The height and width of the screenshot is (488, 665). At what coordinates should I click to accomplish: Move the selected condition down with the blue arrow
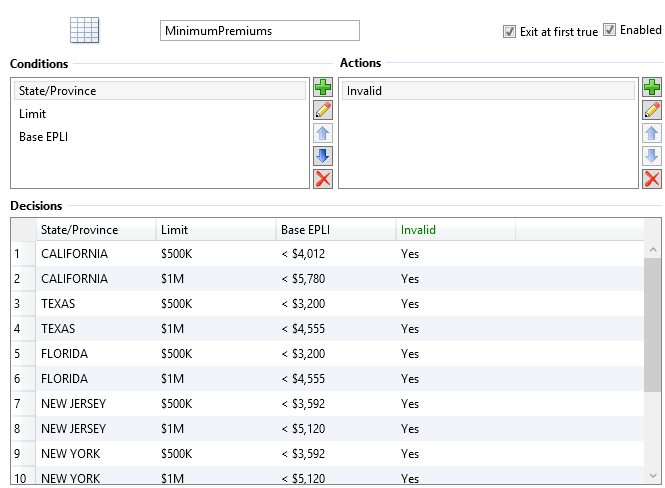point(323,156)
